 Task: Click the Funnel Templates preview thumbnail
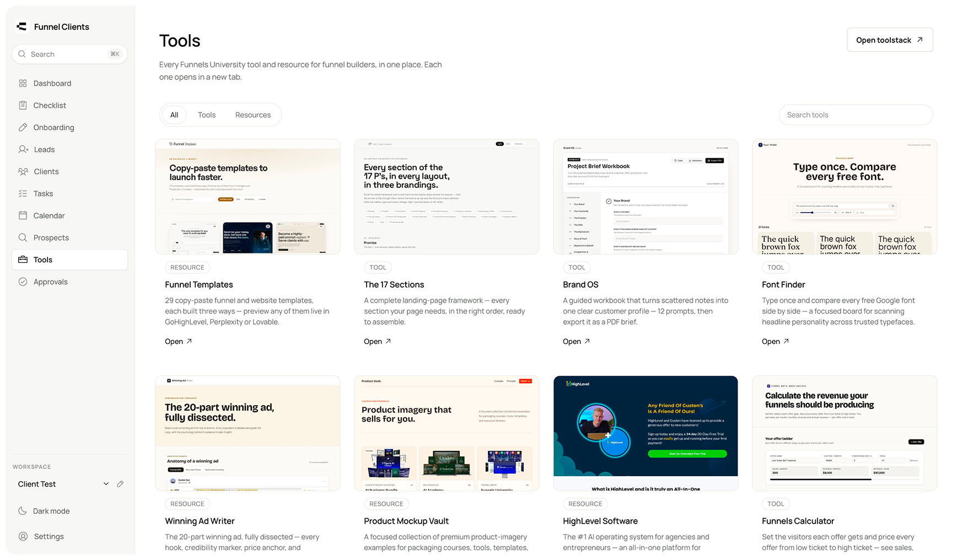(248, 197)
